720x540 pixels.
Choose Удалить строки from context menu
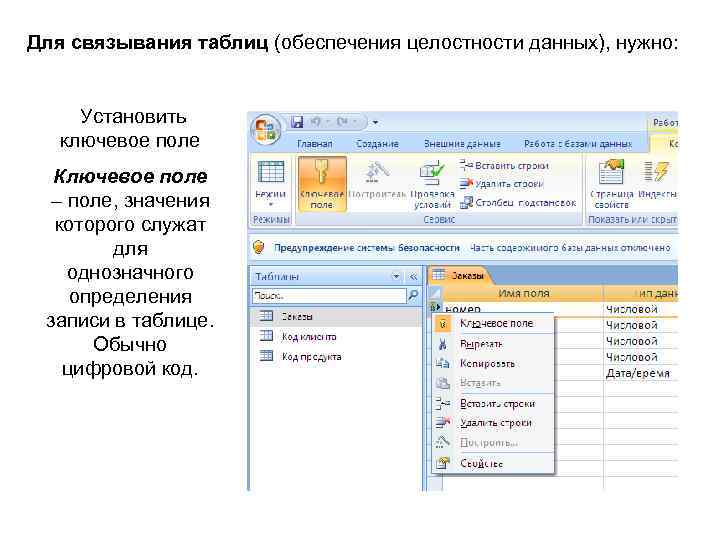494,423
